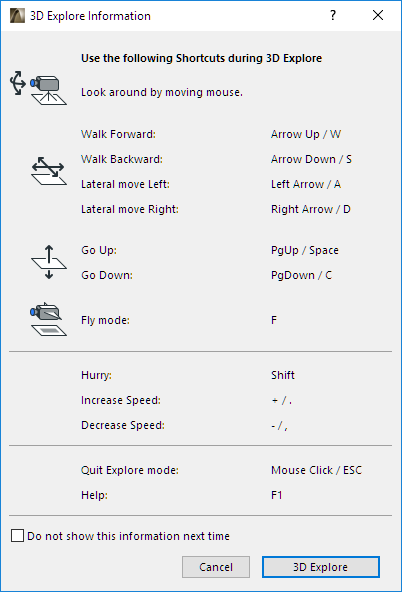Click the 'Mouse Click / ESC' shortcut text
The image size is (402, 592).
(316, 470)
